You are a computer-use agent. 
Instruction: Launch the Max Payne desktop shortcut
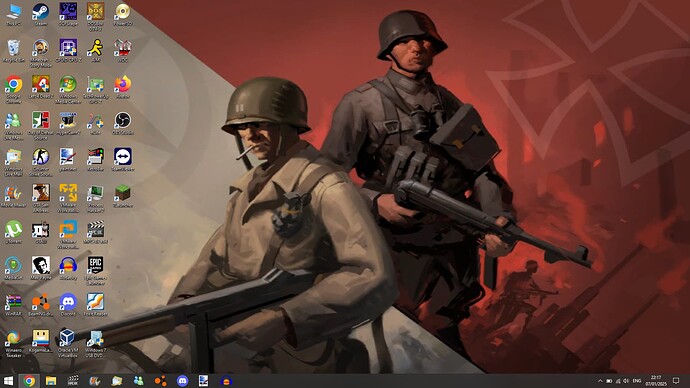pos(40,268)
